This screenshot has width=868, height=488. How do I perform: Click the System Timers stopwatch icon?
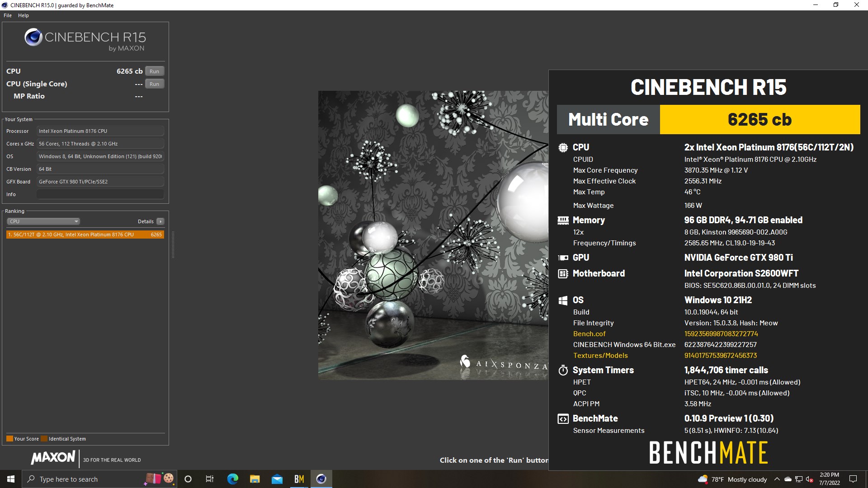point(563,370)
